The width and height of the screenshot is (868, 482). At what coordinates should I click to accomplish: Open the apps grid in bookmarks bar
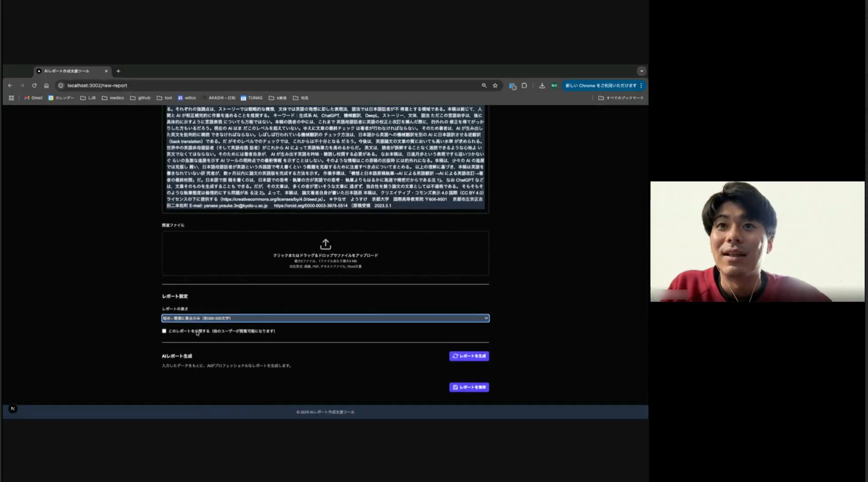[11, 98]
